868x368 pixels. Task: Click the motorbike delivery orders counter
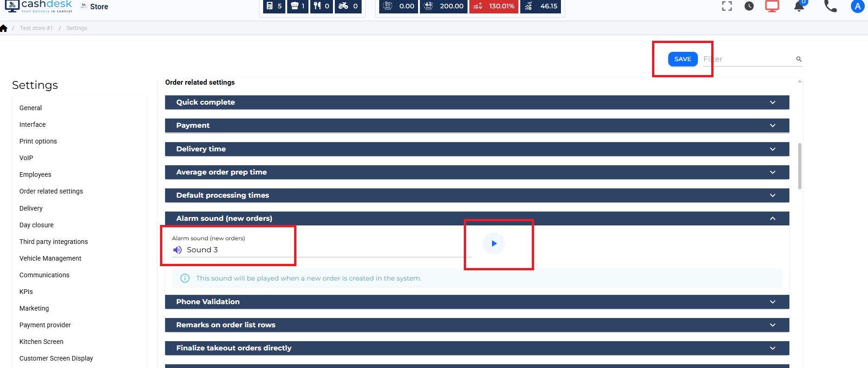coord(348,6)
